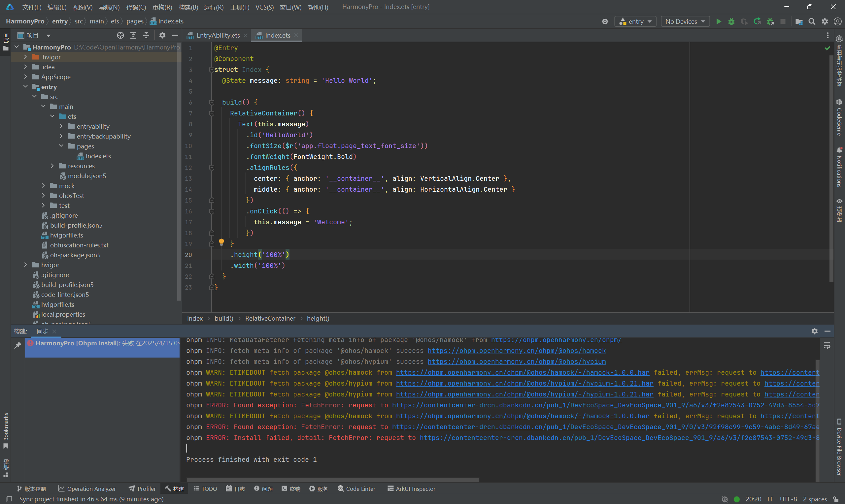The width and height of the screenshot is (845, 504).
Task: Click the search everywhere magnifier icon
Action: coord(812,21)
